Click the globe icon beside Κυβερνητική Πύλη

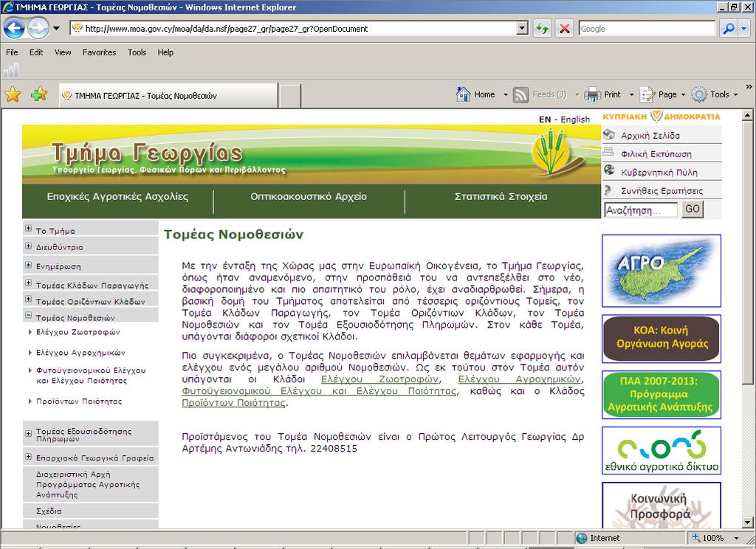click(609, 170)
